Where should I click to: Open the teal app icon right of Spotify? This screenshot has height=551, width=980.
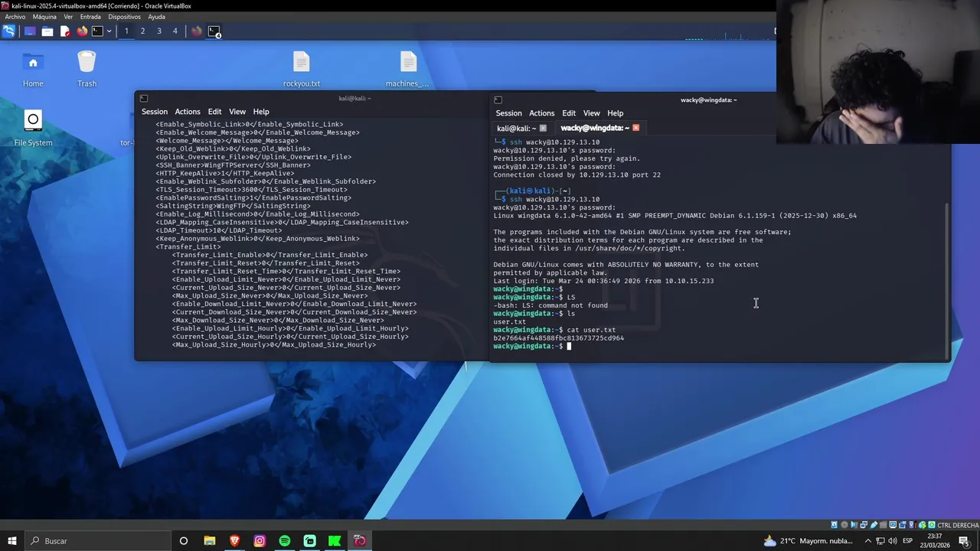click(309, 541)
